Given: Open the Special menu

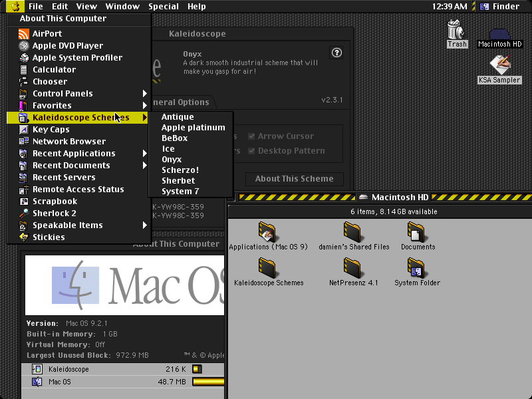Looking at the screenshot, I should tap(164, 6).
